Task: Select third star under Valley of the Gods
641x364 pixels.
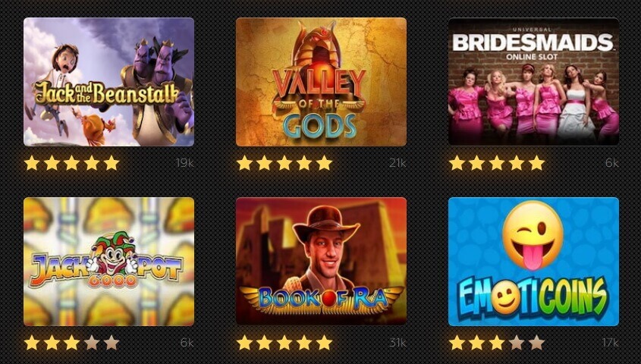Action: (x=284, y=163)
